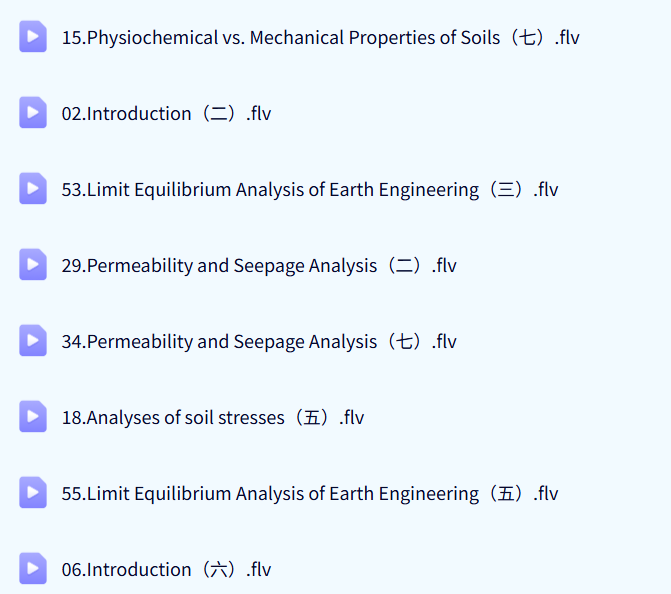Open 29.Permeability and Seepage Analysis（二）.flv
This screenshot has width=671, height=594.
click(259, 266)
